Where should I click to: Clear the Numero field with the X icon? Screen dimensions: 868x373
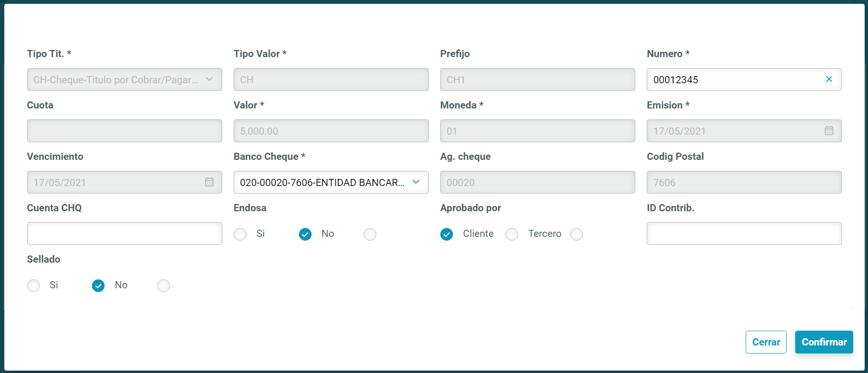[829, 79]
